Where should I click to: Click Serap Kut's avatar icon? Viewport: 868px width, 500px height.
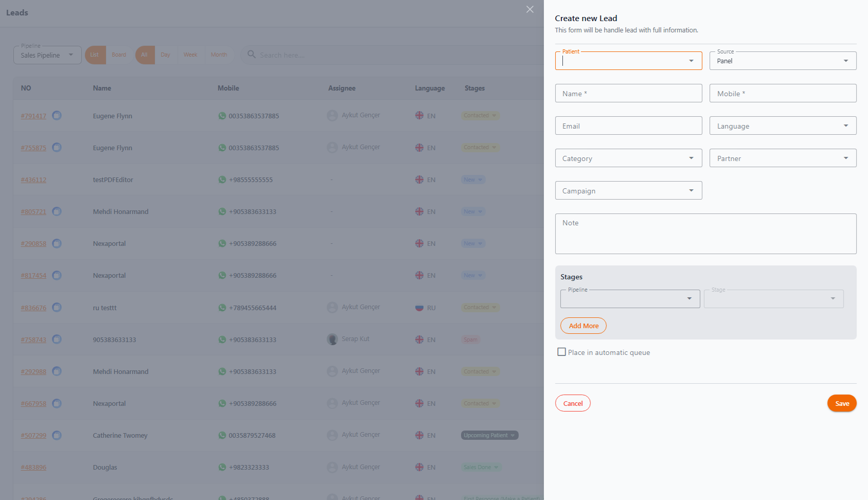332,339
